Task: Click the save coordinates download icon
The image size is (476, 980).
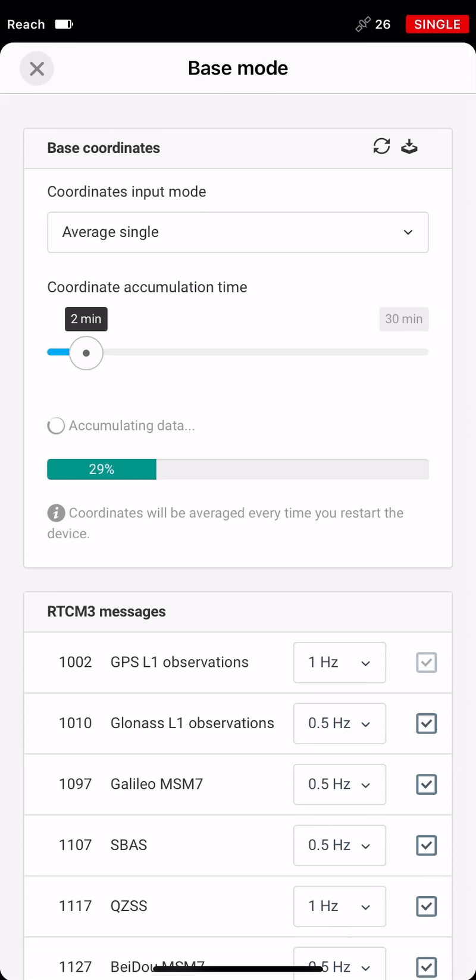Action: [409, 146]
